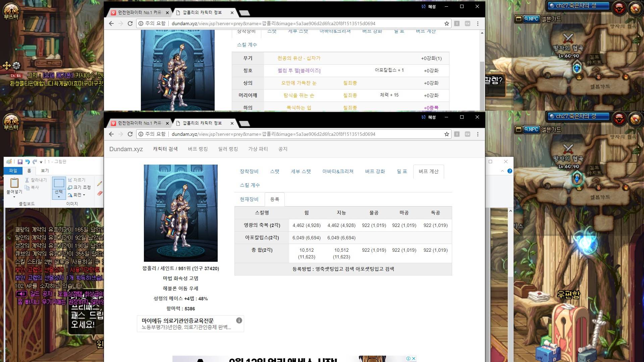Switch to the 세부 스탯 tab in the lower browser

click(x=301, y=171)
